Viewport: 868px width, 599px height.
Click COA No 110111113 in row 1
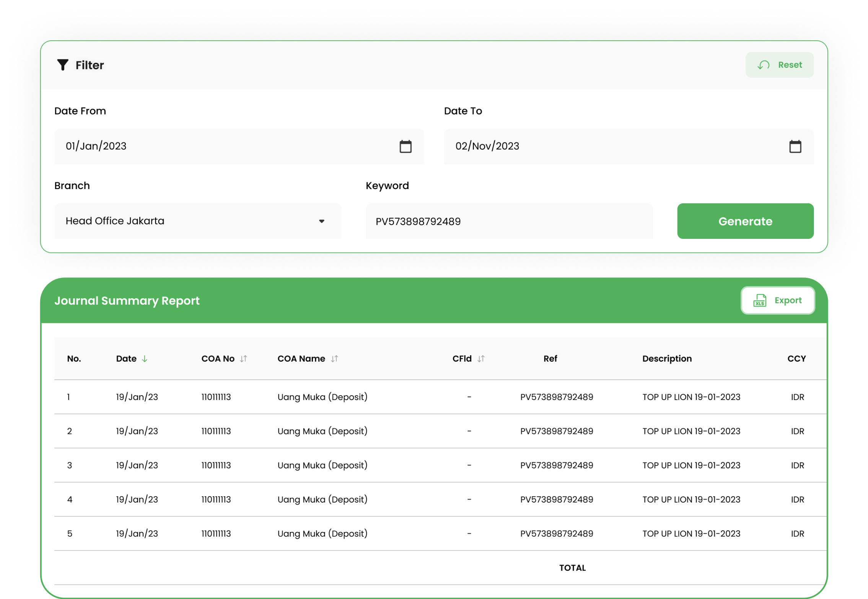[x=216, y=397]
